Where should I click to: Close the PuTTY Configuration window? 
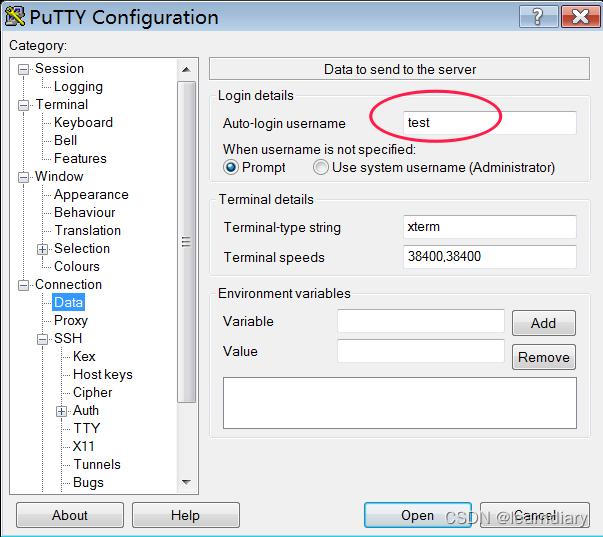pyautogui.click(x=580, y=17)
